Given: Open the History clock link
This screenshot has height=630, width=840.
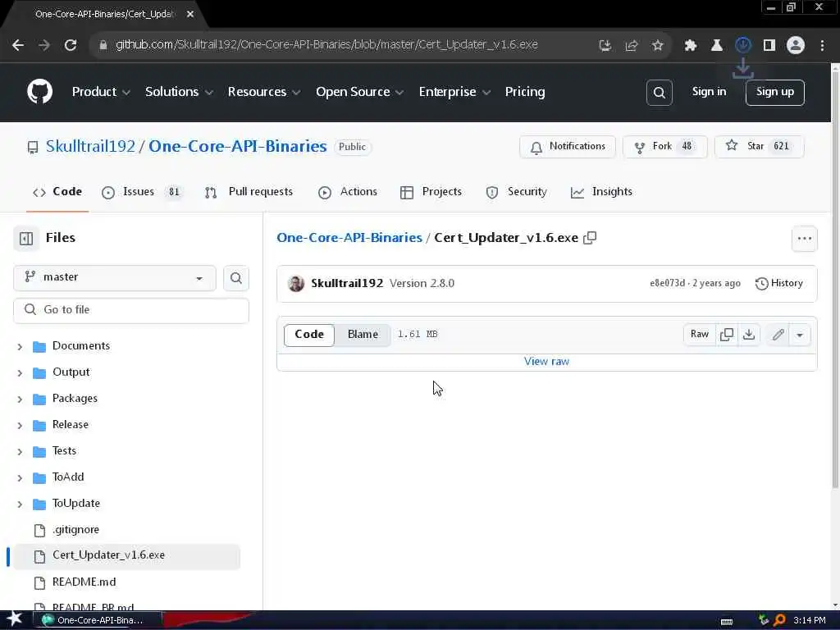Looking at the screenshot, I should (779, 283).
